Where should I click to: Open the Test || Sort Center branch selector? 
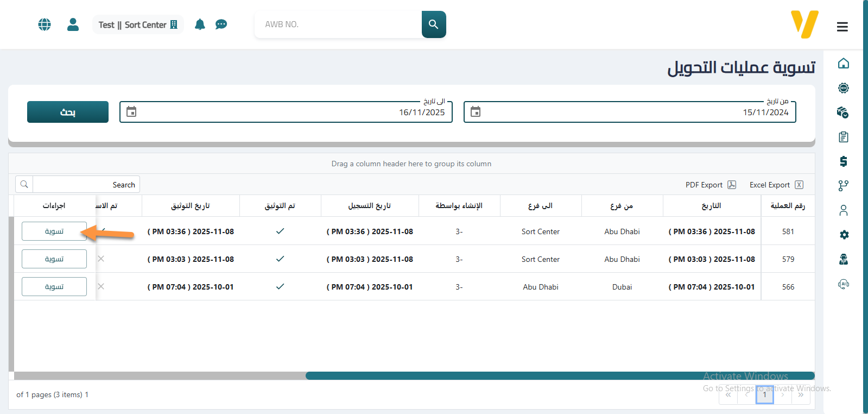pyautogui.click(x=138, y=25)
